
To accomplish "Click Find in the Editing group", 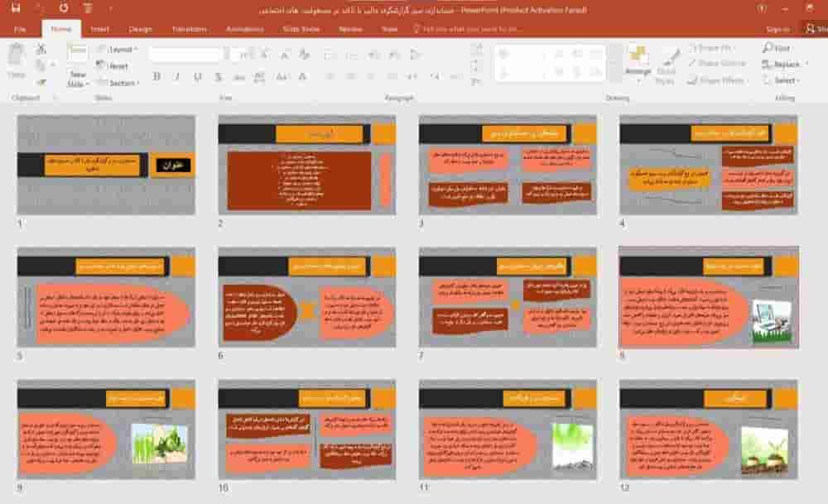I will click(777, 48).
